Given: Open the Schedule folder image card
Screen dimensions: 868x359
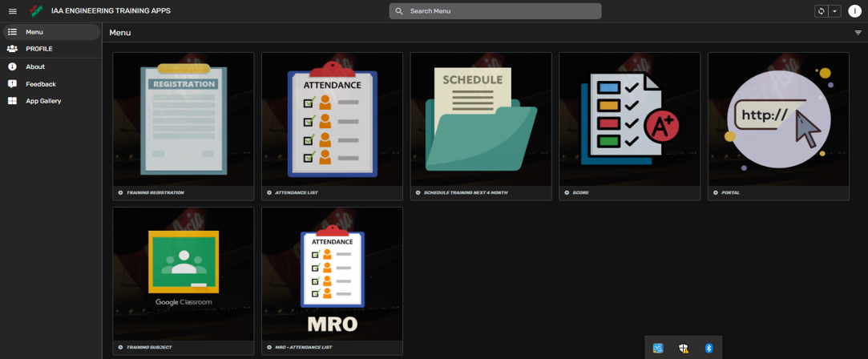Looking at the screenshot, I should (x=481, y=119).
